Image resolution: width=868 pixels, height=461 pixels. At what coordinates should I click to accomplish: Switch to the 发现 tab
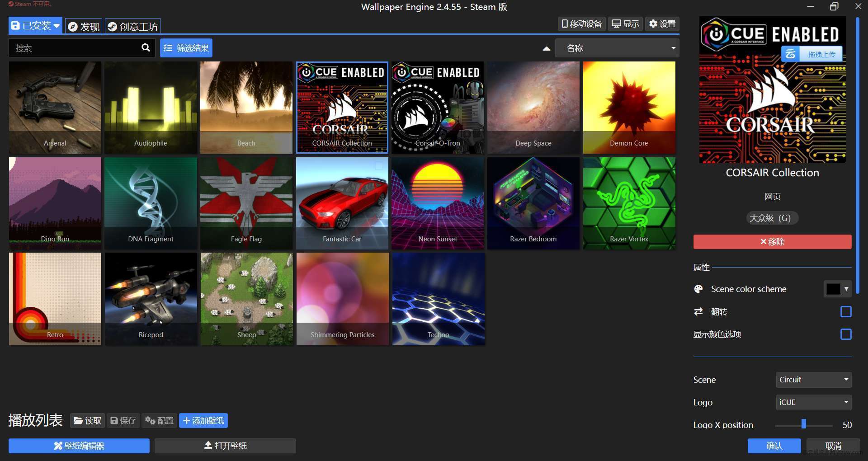[84, 27]
